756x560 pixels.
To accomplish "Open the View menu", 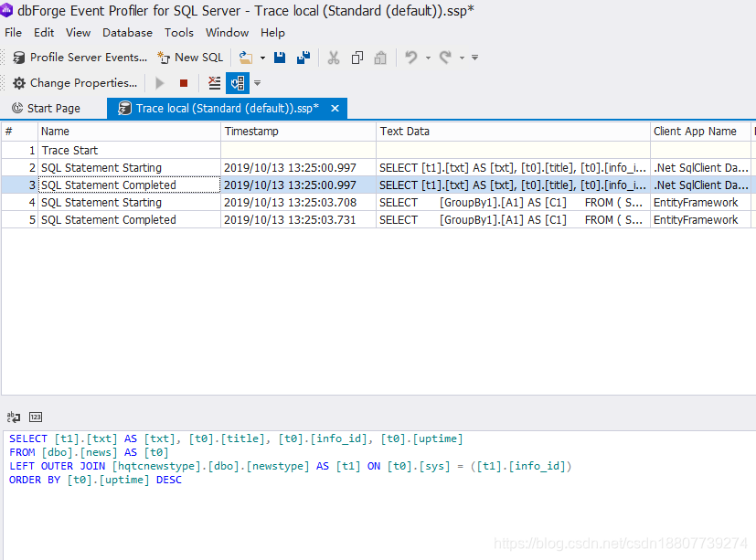I will click(78, 33).
